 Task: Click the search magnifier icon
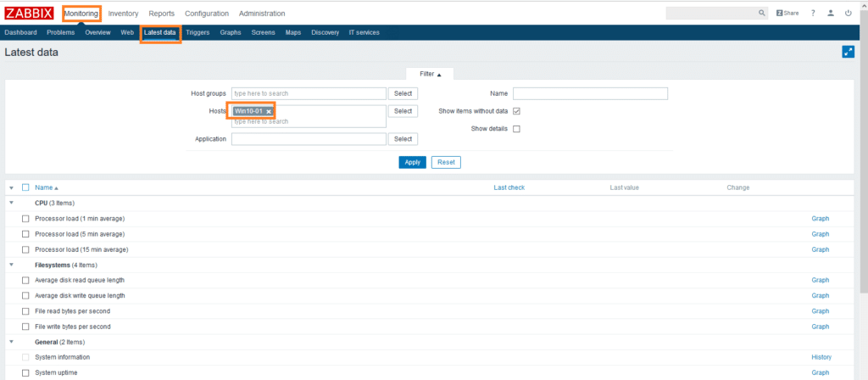click(x=761, y=14)
